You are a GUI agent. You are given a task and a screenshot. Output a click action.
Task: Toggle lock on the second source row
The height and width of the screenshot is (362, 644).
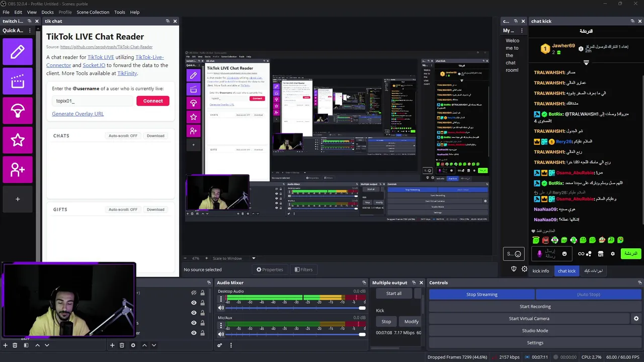tap(203, 303)
